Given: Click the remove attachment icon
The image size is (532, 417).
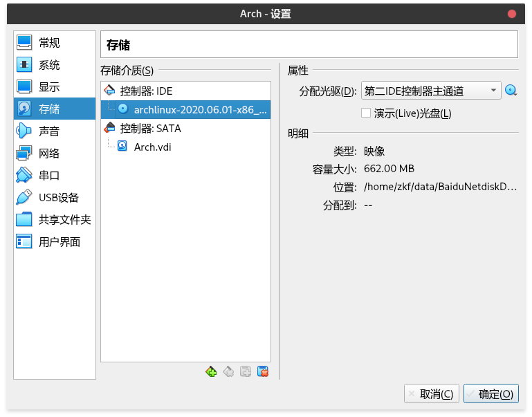Looking at the screenshot, I should coord(263,372).
